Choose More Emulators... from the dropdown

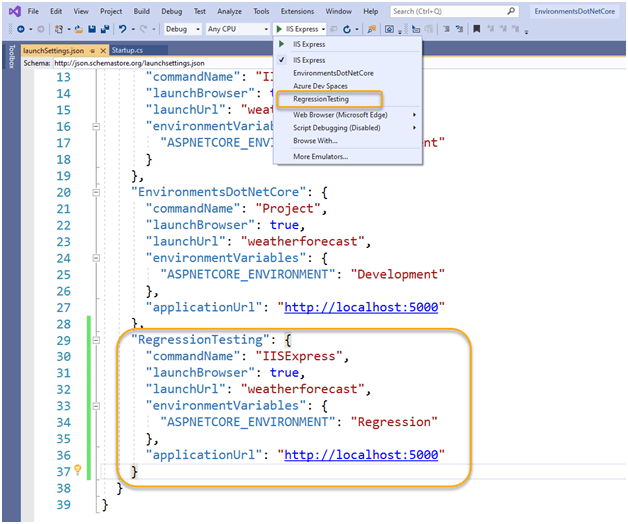click(x=320, y=157)
